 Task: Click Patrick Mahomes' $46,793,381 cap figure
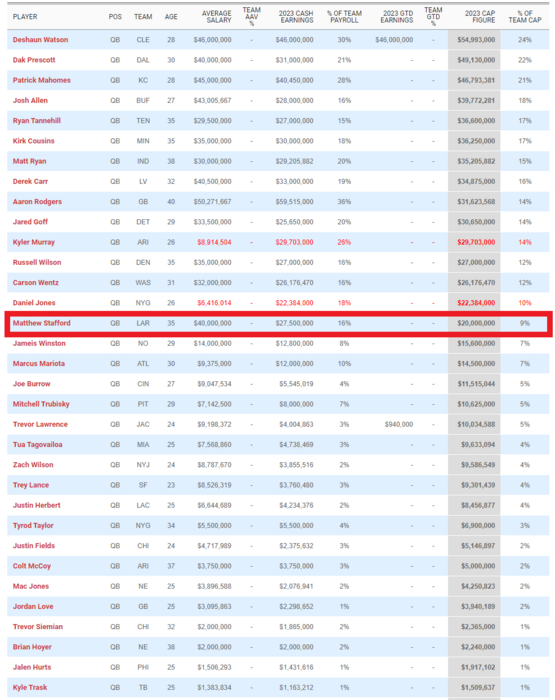(x=476, y=80)
